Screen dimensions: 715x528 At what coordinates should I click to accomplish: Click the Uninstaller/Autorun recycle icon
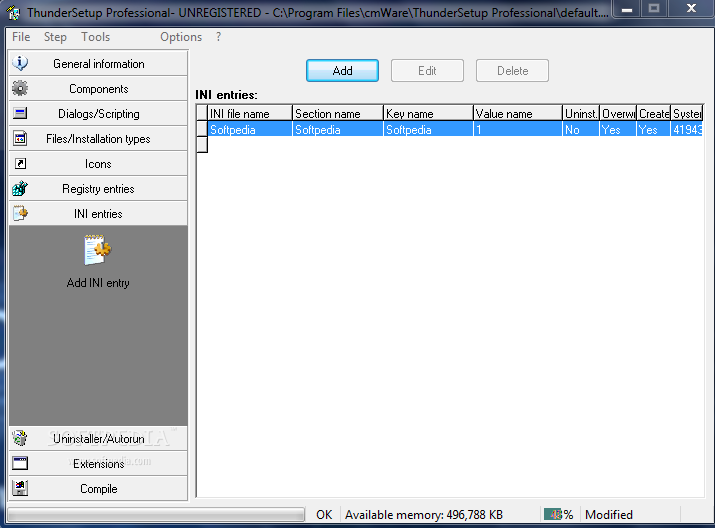click(x=20, y=438)
